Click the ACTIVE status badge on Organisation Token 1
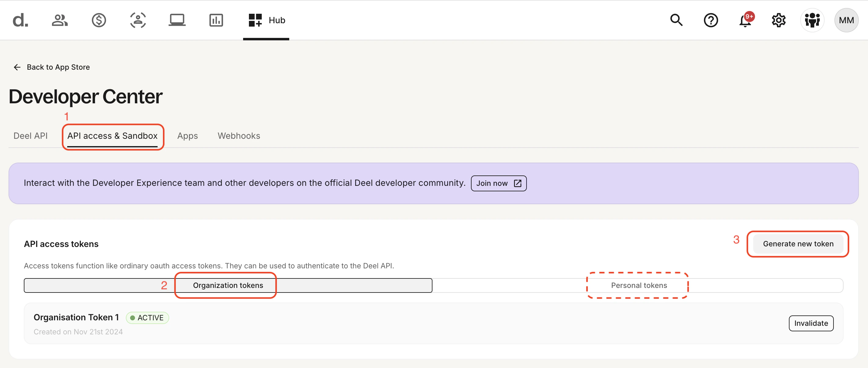The height and width of the screenshot is (368, 868). pos(147,317)
